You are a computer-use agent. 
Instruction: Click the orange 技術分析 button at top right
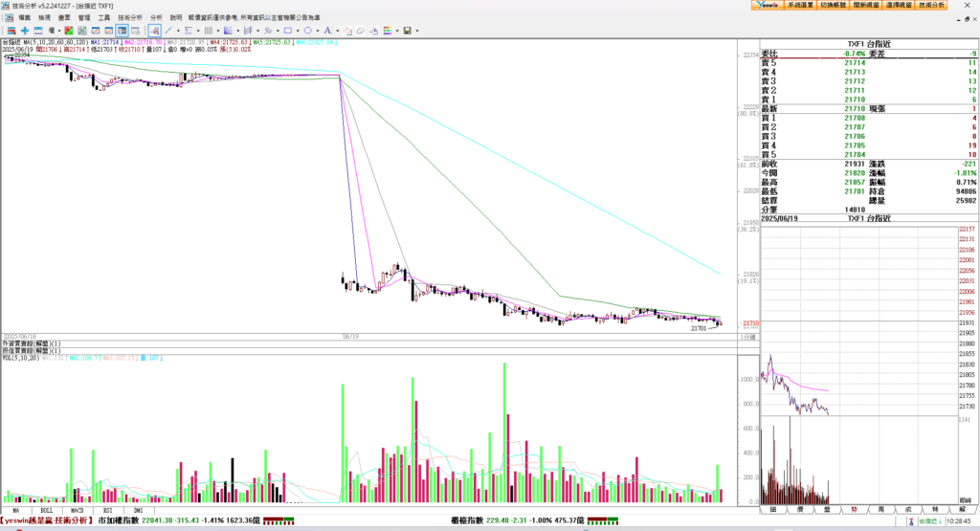click(x=931, y=5)
